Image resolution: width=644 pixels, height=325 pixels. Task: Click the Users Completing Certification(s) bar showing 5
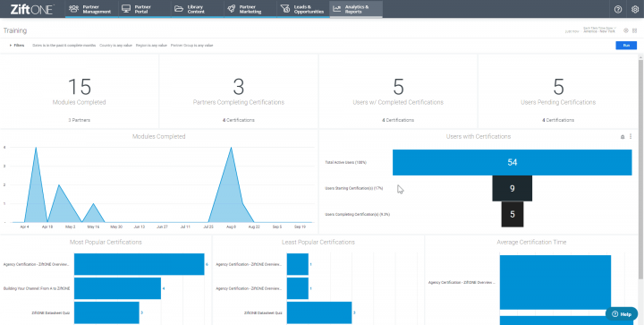pos(513,214)
